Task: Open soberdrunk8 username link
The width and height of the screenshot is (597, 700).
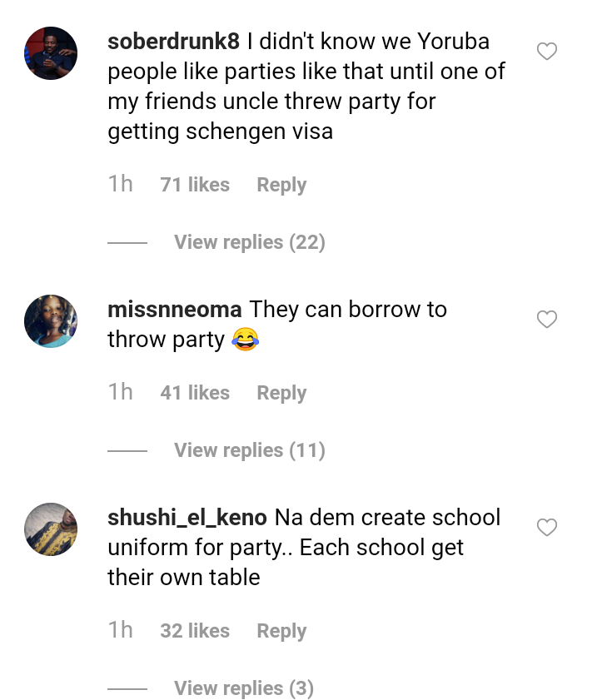Action: tap(174, 41)
